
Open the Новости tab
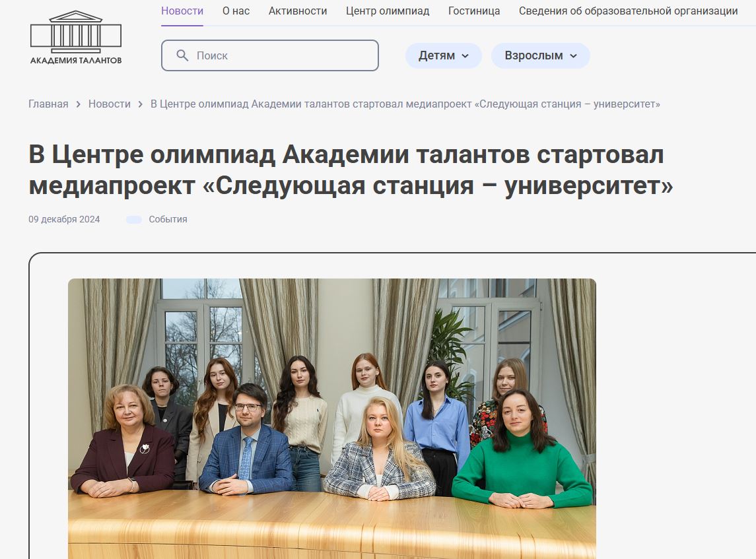pyautogui.click(x=182, y=11)
